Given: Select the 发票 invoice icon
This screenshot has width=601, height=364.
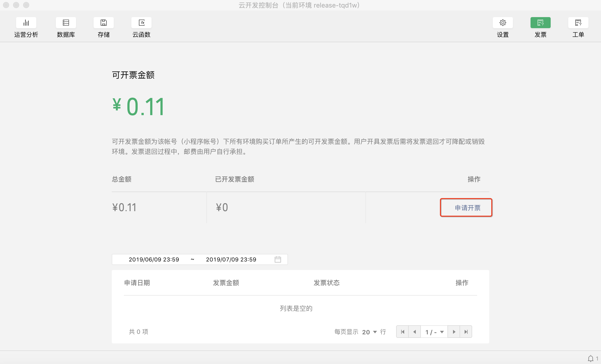Looking at the screenshot, I should pyautogui.click(x=540, y=23).
